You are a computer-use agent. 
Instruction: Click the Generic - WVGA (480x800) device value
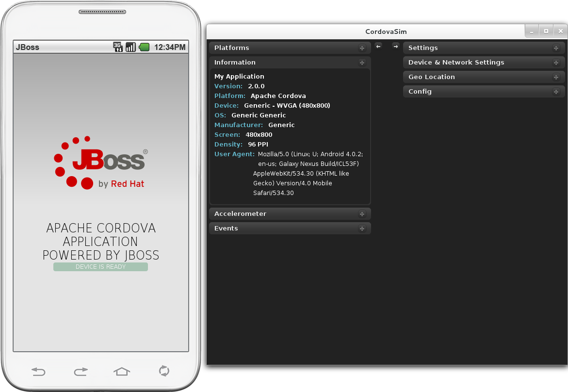click(287, 106)
